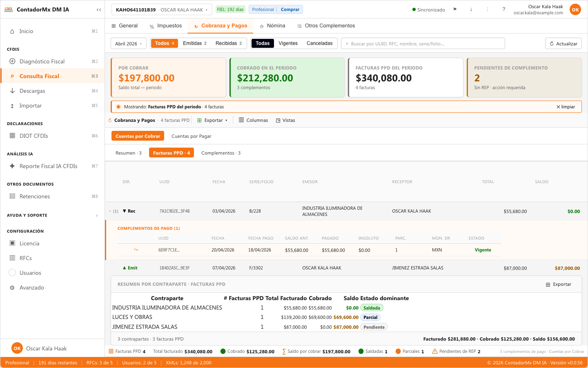Switch to the Nómina tab

[272, 26]
